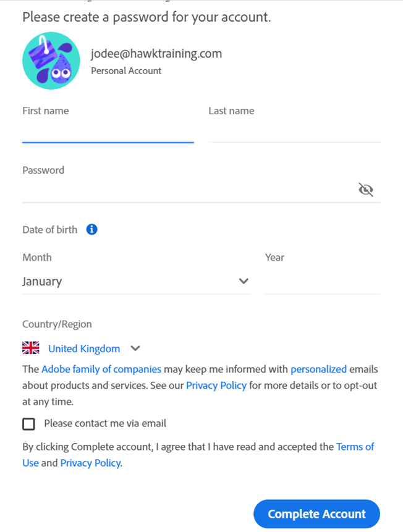Open the Terms of Use link
Viewport: 403px width, 532px height.
tap(355, 447)
